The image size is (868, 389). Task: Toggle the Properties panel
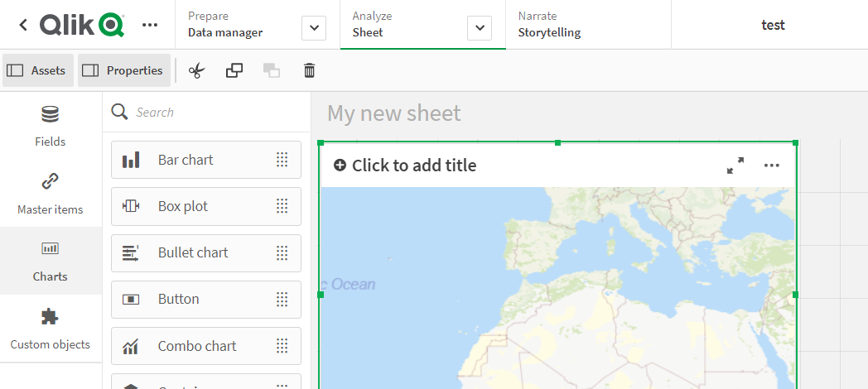click(x=124, y=70)
